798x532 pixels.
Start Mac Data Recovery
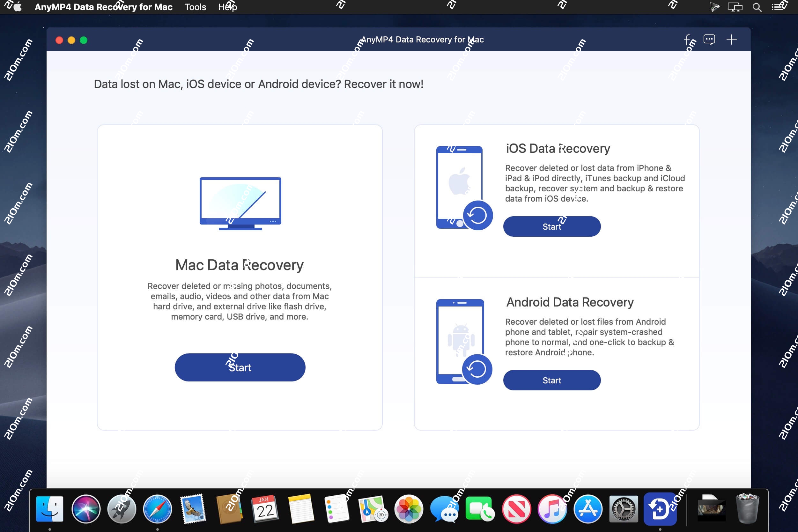(x=240, y=367)
